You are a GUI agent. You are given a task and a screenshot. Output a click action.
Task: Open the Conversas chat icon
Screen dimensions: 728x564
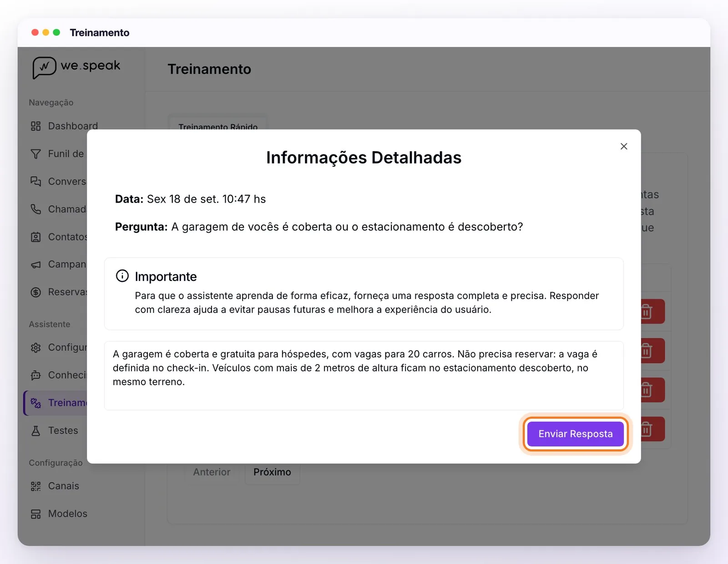pyautogui.click(x=35, y=181)
